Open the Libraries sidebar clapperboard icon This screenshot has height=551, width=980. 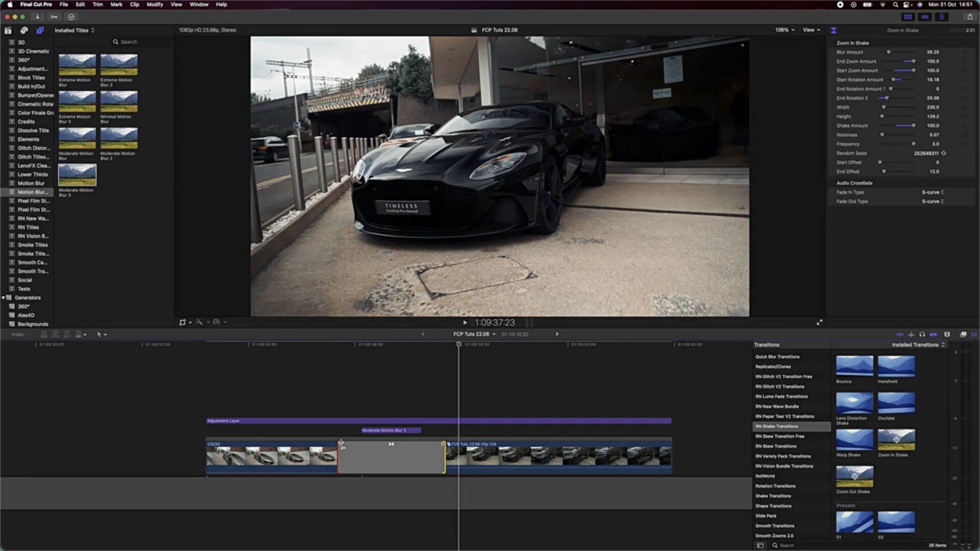coord(8,31)
